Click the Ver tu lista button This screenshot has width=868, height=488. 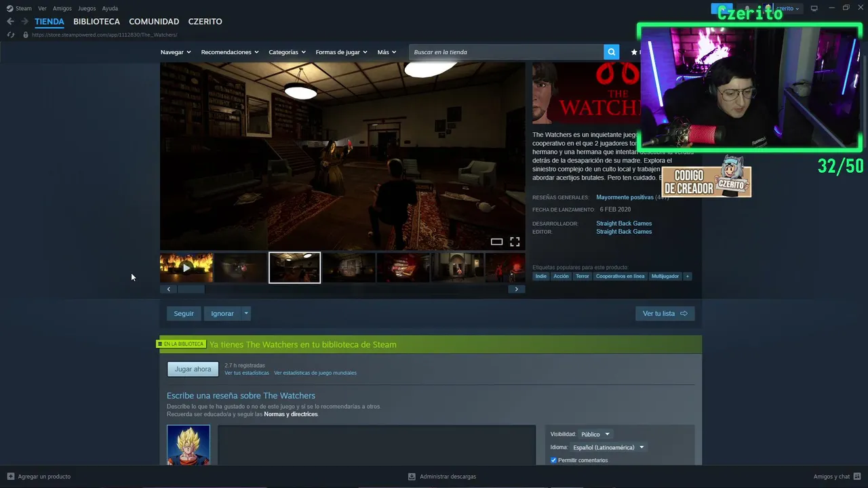click(x=665, y=313)
